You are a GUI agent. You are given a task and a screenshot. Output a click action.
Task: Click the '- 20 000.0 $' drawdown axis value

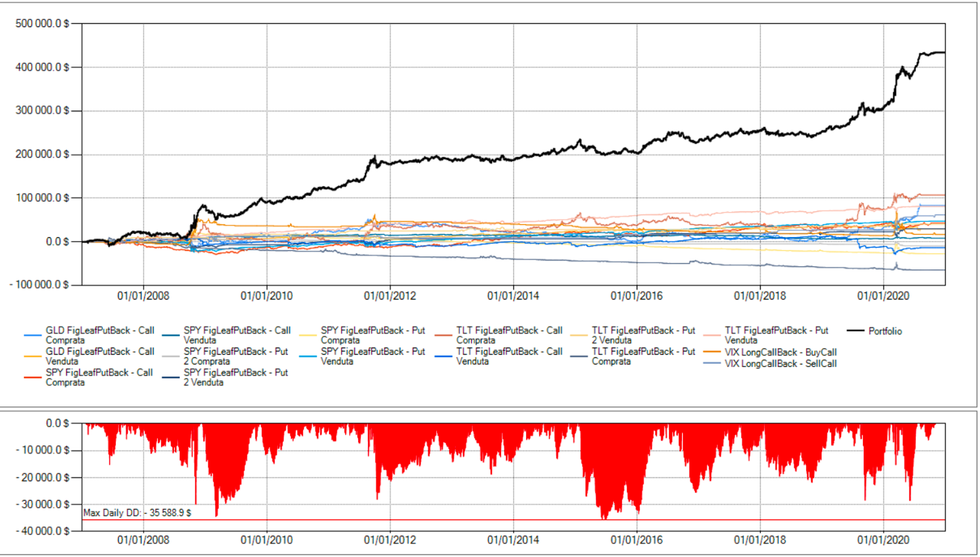pos(43,478)
